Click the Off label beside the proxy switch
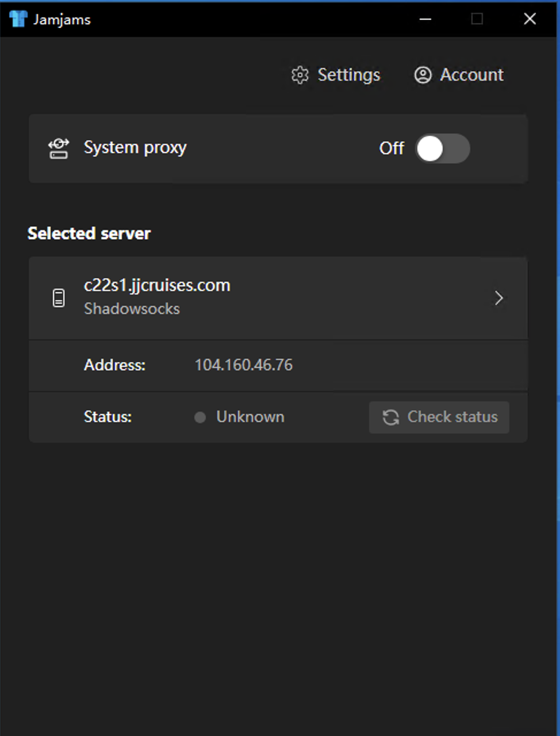The height and width of the screenshot is (736, 560). [x=392, y=148]
